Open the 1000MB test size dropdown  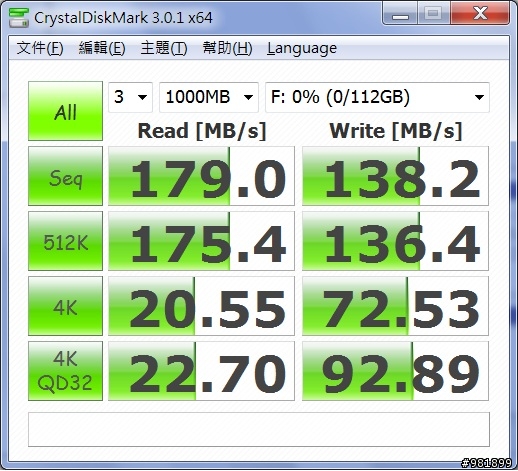[209, 97]
